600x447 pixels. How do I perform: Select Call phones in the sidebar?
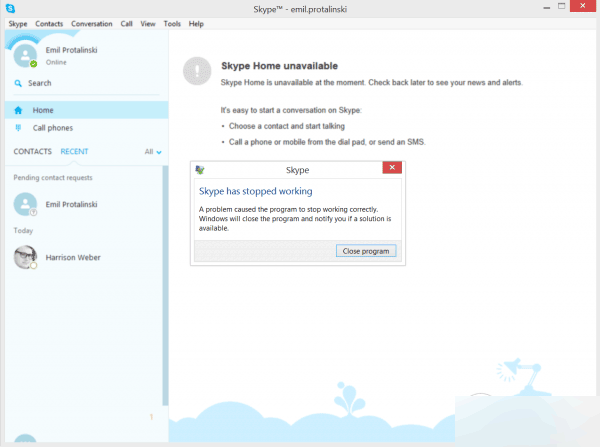point(86,128)
